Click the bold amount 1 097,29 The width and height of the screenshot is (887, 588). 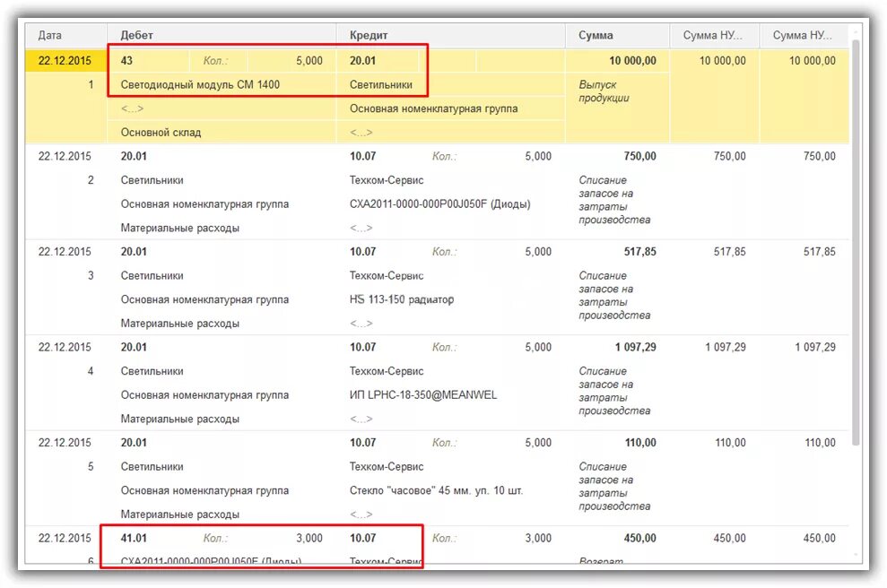[635, 347]
